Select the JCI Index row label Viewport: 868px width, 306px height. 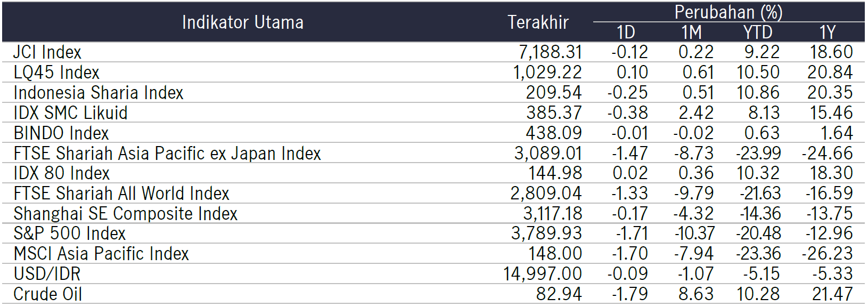pyautogui.click(x=47, y=52)
